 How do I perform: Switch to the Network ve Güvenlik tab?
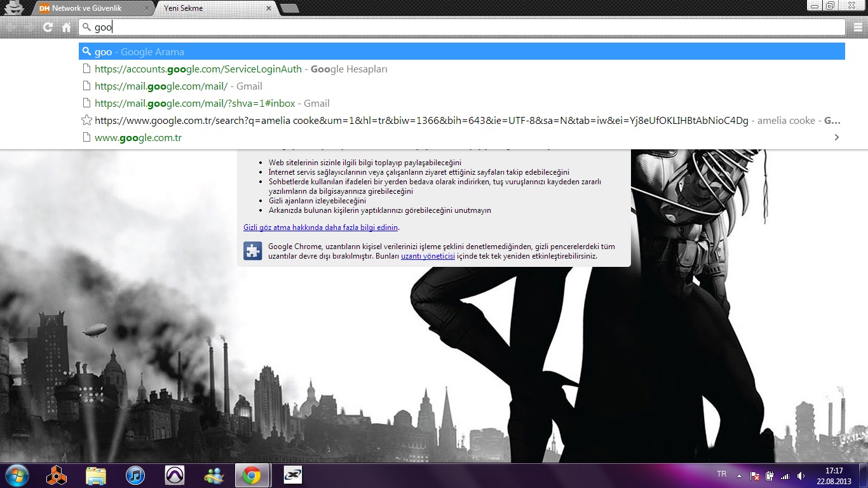point(93,8)
